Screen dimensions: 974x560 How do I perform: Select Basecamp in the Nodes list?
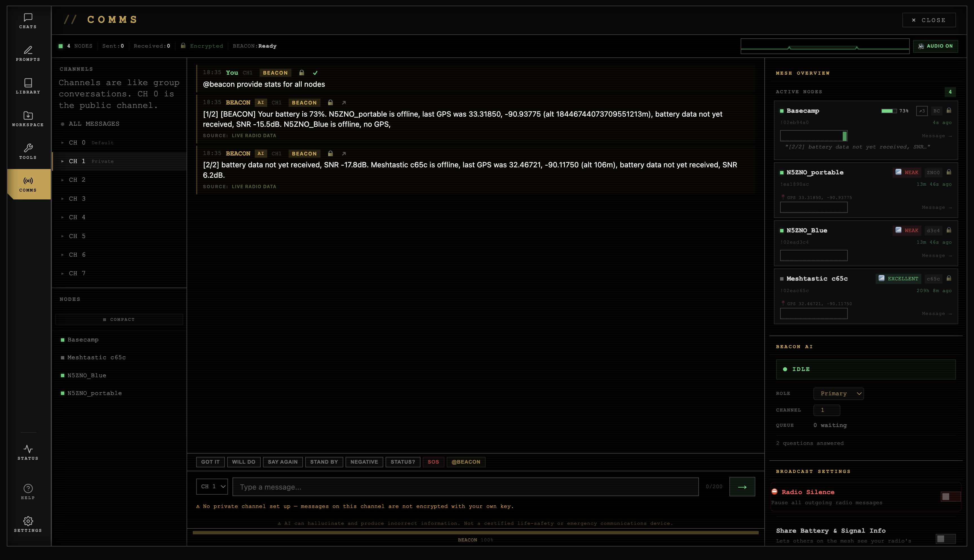[119, 340]
